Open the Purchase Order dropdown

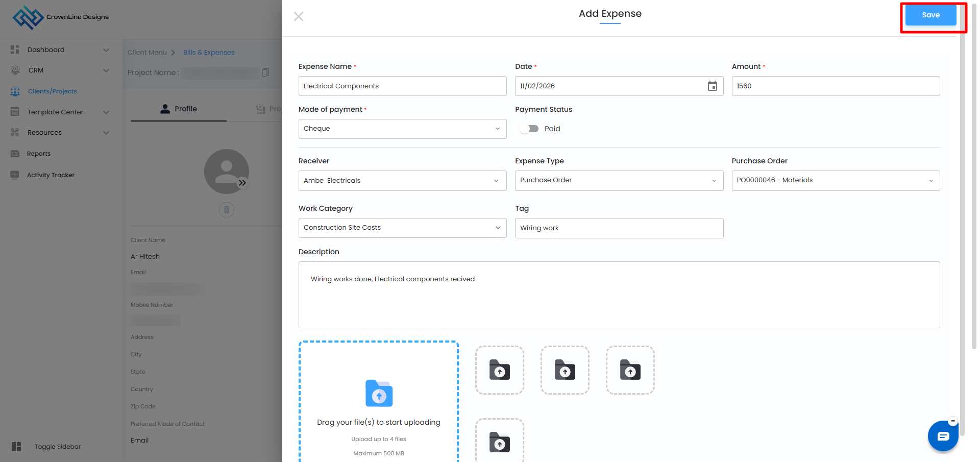836,181
